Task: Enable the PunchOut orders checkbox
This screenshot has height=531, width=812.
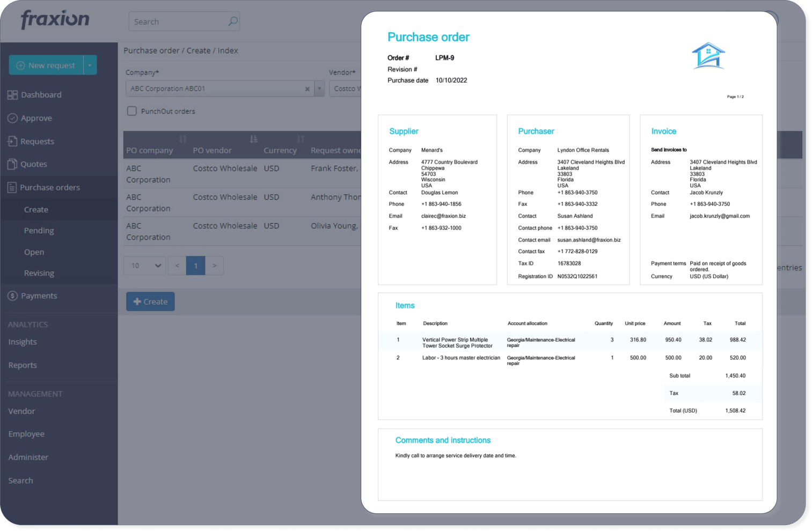Action: pyautogui.click(x=131, y=111)
